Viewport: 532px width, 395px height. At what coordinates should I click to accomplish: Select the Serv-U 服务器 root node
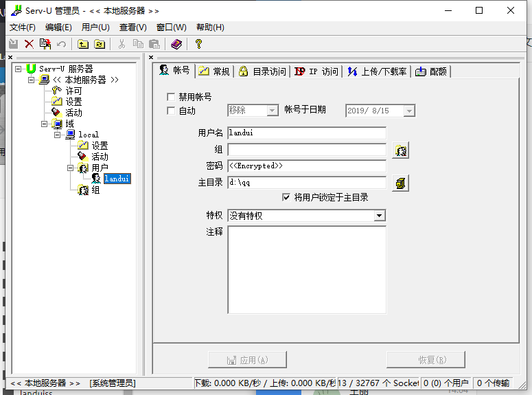tap(66, 69)
